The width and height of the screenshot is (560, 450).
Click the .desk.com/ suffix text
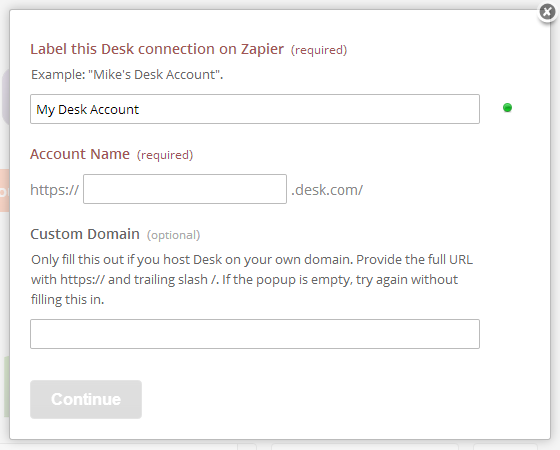click(x=327, y=190)
